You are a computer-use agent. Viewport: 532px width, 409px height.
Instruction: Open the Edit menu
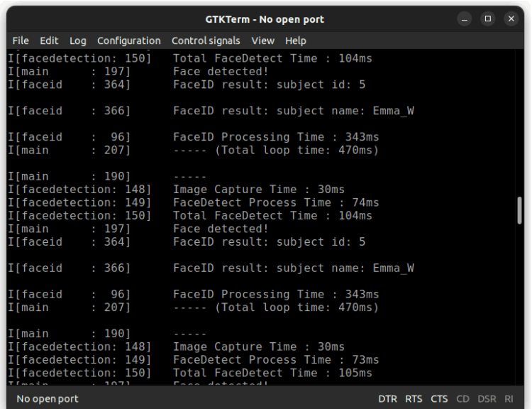tap(49, 40)
